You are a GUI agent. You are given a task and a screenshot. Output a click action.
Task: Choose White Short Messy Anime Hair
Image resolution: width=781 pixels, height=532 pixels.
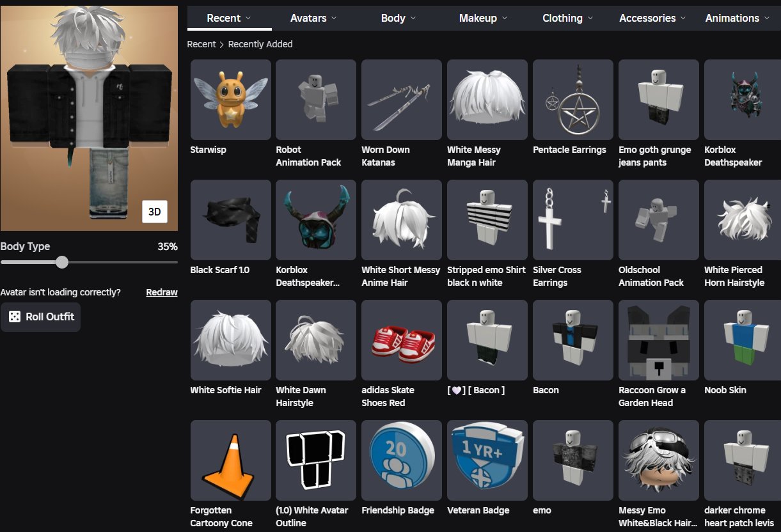tap(402, 220)
